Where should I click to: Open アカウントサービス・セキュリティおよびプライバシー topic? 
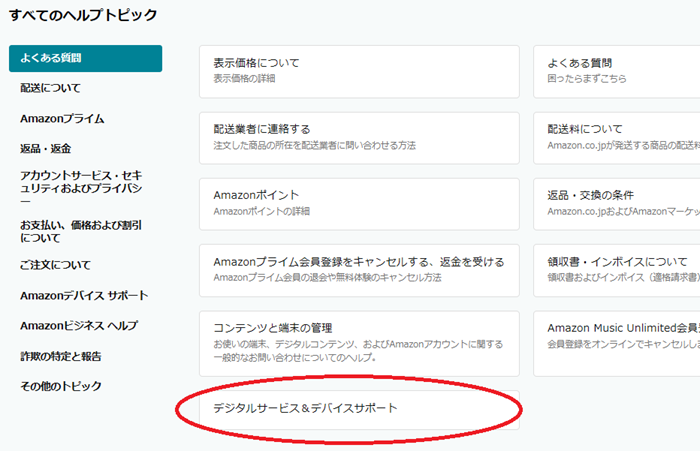click(x=81, y=188)
